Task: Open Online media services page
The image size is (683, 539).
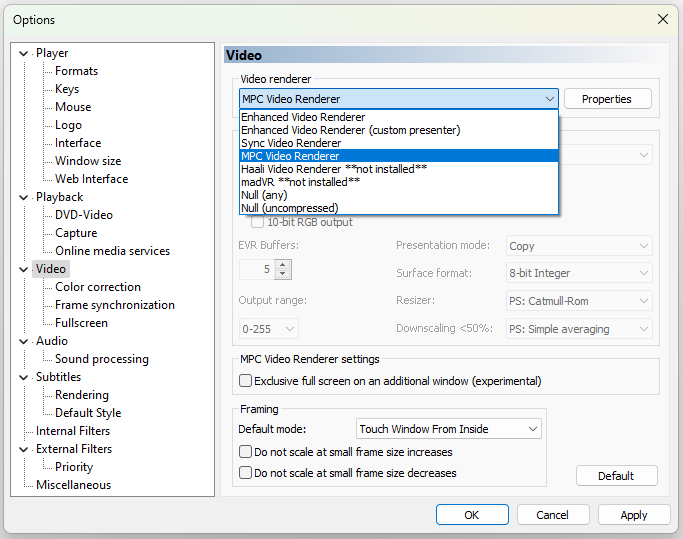Action: (x=112, y=251)
